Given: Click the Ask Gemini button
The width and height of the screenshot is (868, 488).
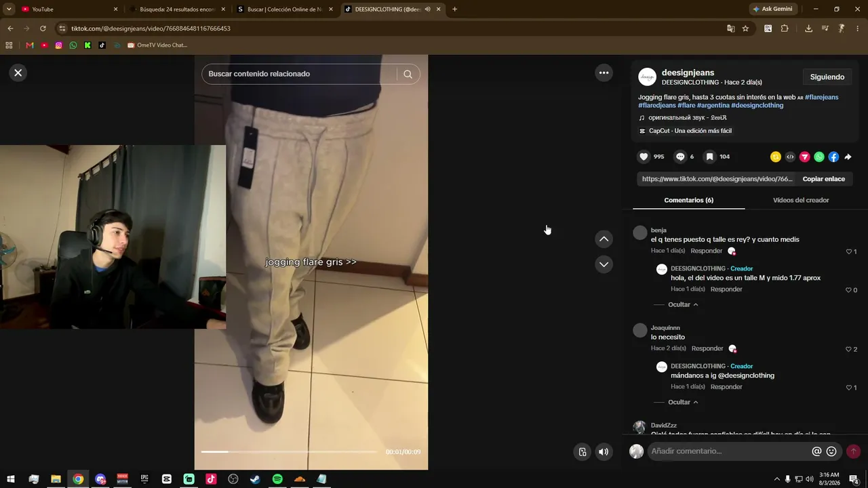Looking at the screenshot, I should [x=772, y=9].
